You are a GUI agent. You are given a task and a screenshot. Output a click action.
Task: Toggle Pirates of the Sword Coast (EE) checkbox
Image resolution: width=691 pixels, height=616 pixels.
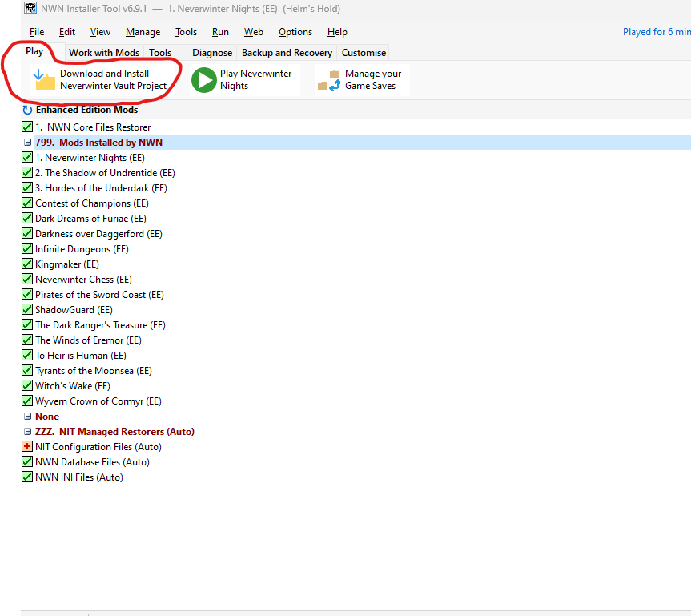(x=27, y=294)
